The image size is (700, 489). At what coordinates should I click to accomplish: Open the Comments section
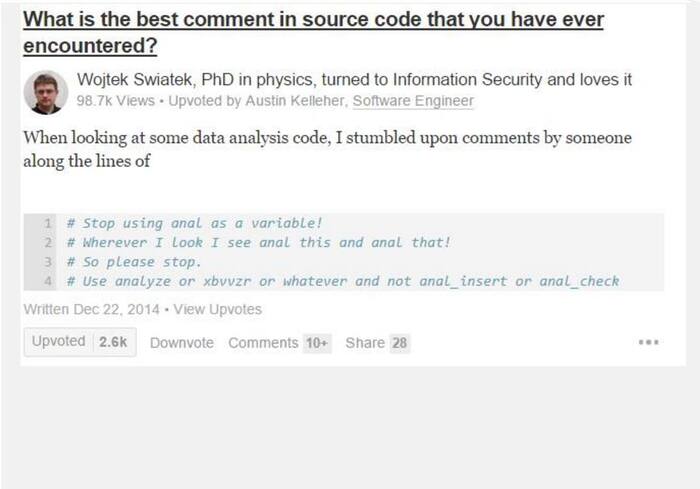pos(263,343)
